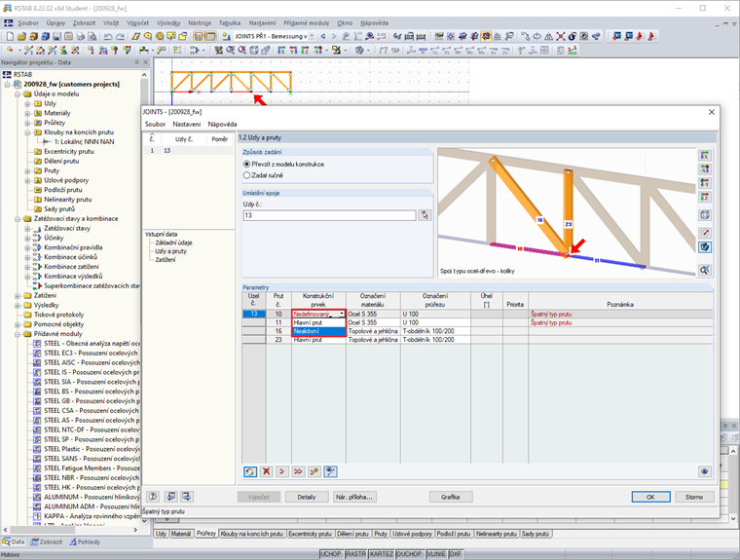The height and width of the screenshot is (560, 740).
Task: Click the navigator vertical scrollbar up arrow
Action: (x=144, y=75)
